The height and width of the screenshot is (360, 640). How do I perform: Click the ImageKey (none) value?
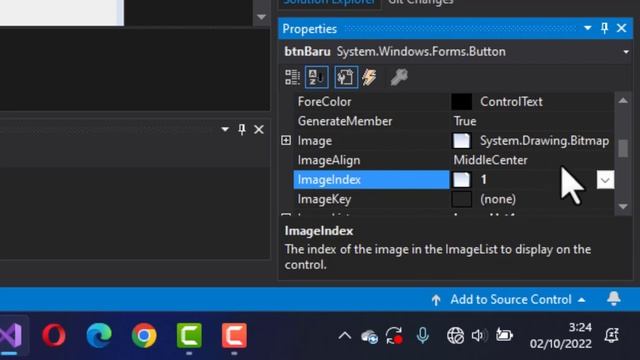(x=498, y=199)
